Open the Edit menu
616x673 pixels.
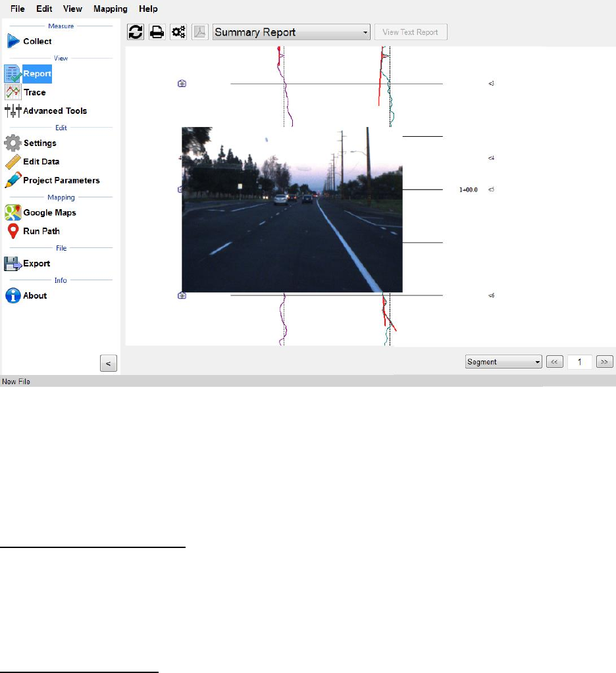tap(44, 9)
